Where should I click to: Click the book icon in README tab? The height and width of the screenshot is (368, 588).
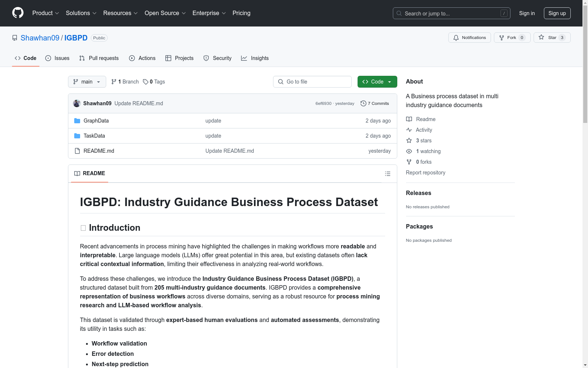[77, 173]
